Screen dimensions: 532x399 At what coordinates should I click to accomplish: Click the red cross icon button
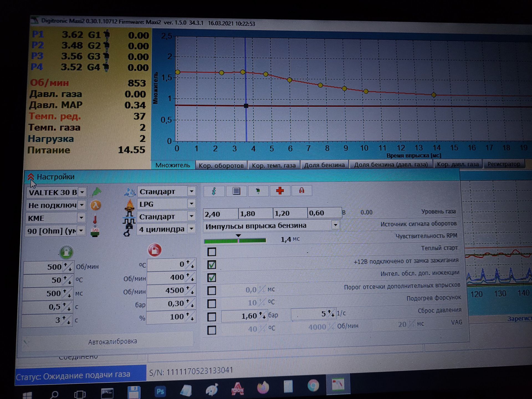(x=280, y=191)
